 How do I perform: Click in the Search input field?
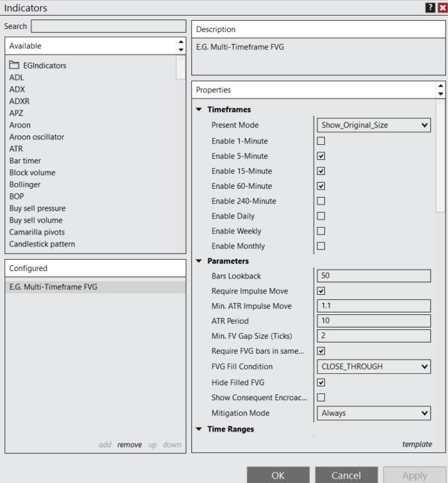tap(108, 26)
